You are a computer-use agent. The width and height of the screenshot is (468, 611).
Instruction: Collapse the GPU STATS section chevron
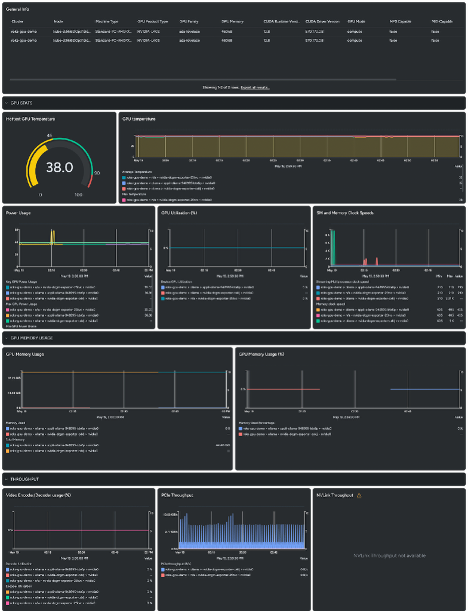point(7,103)
